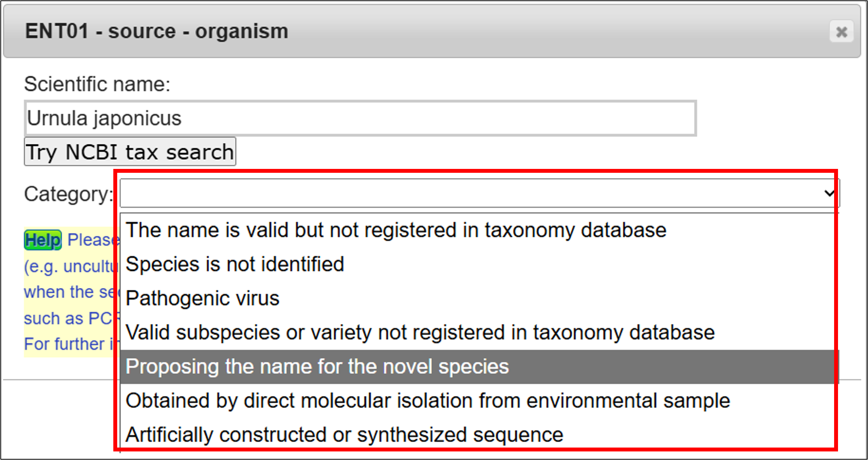This screenshot has height=460, width=868.
Task: Select "The name is valid but not registered" option
Action: tap(396, 230)
